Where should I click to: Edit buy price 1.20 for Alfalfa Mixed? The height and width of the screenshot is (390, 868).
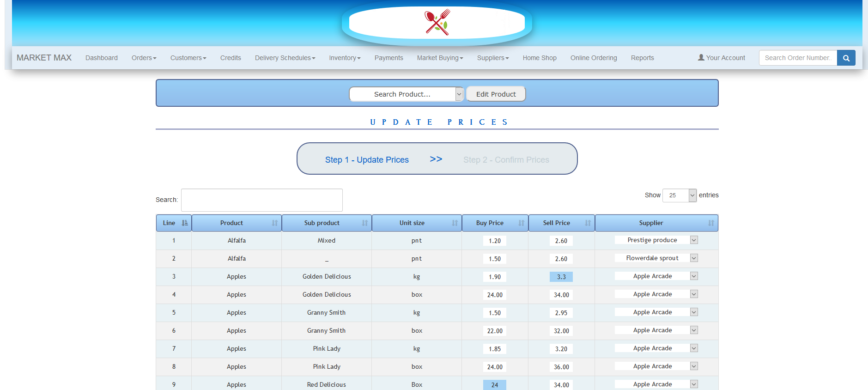pyautogui.click(x=495, y=241)
